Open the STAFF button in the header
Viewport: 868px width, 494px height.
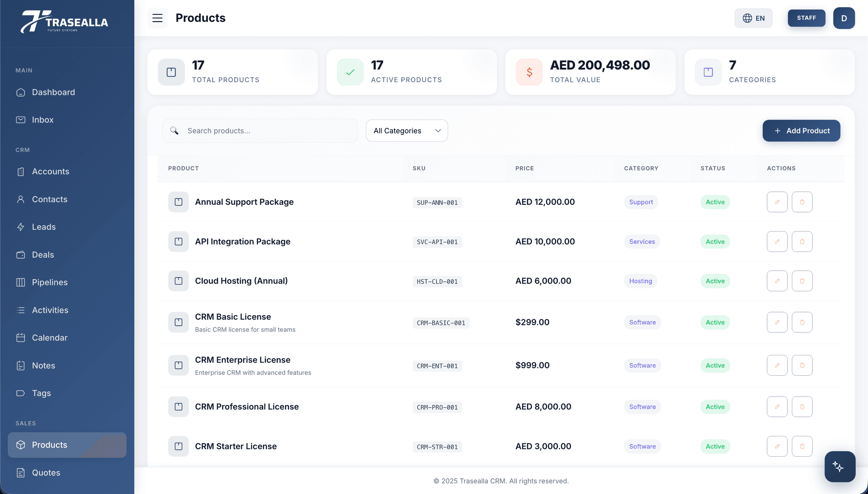[806, 18]
